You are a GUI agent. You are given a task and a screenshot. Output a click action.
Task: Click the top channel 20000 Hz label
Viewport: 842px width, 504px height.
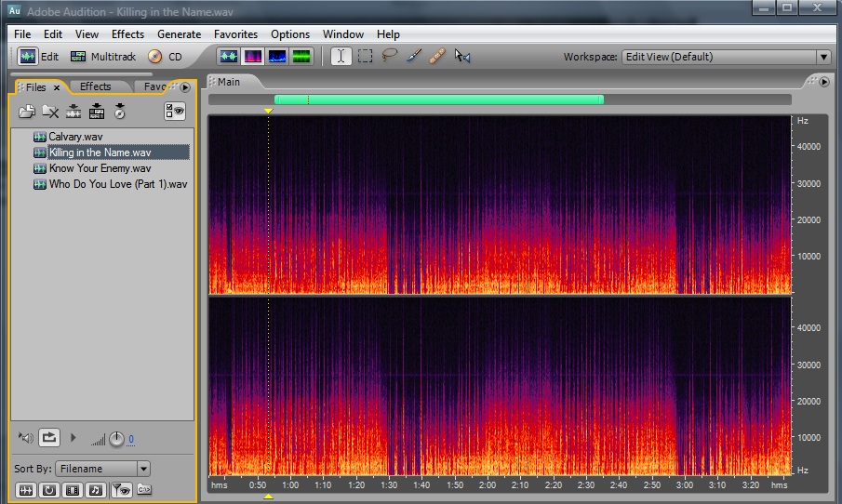(809, 220)
